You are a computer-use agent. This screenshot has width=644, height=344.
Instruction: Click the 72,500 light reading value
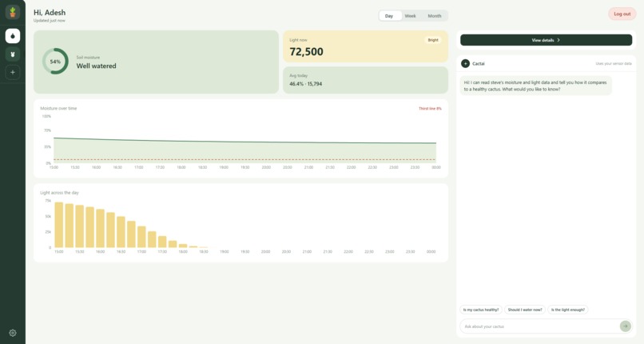click(306, 52)
